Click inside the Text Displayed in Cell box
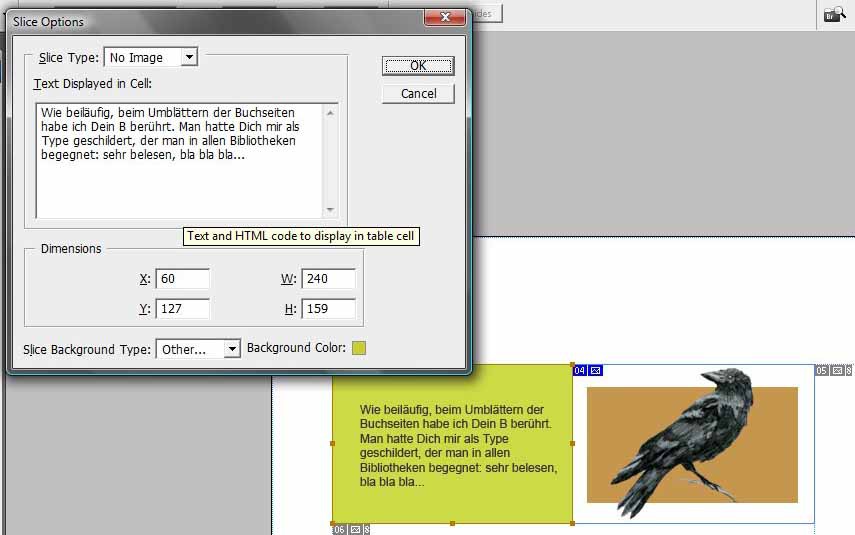Screen dimensions: 855x535 tap(180, 180)
